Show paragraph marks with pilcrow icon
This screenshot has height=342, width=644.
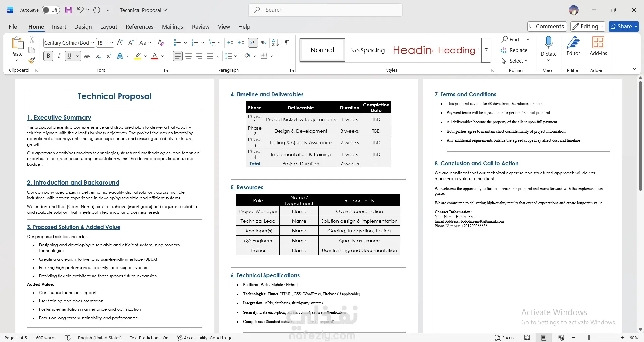coord(287,43)
